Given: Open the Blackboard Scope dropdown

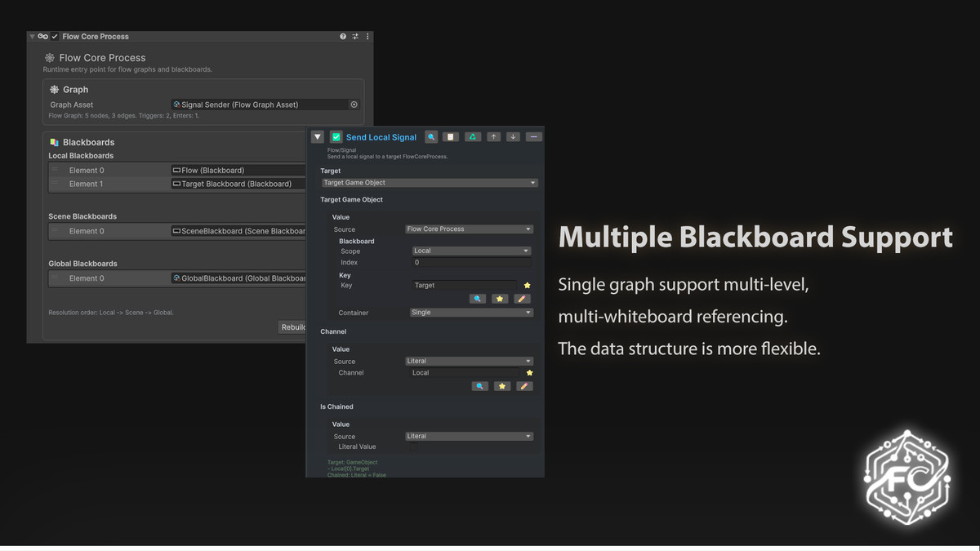Looking at the screenshot, I should pos(471,251).
